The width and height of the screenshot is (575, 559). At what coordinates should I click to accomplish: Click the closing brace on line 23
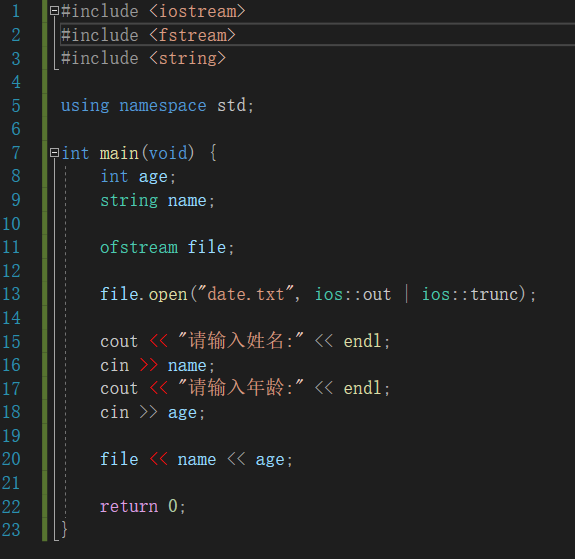[x=65, y=530]
